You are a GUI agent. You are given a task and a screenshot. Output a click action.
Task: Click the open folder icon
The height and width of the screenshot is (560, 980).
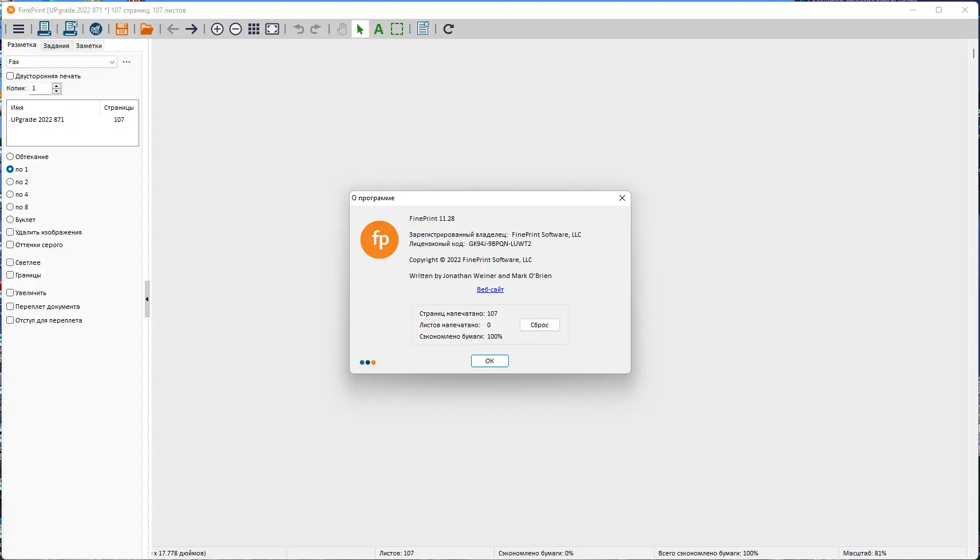pyautogui.click(x=147, y=29)
